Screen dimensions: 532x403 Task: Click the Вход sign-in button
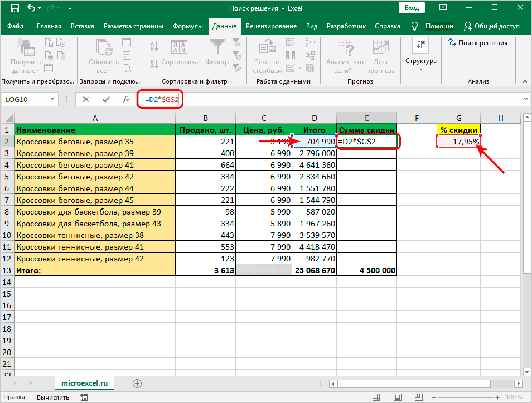click(412, 8)
